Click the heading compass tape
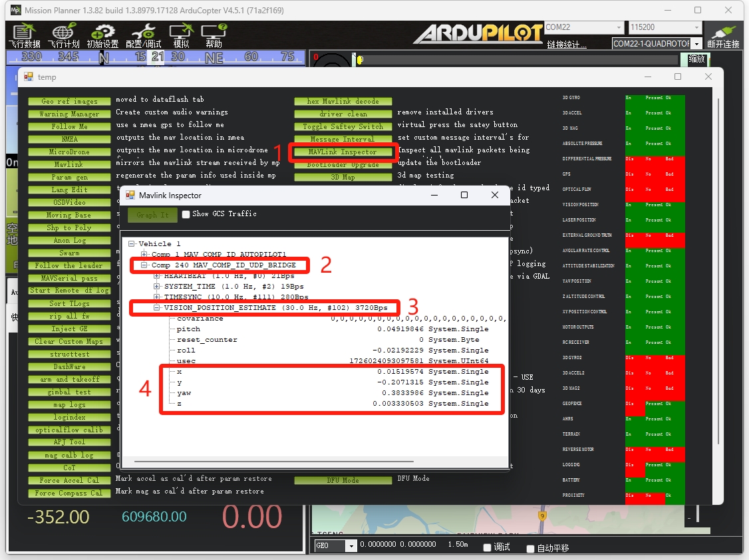Image resolution: width=749 pixels, height=560 pixels. [x=156, y=57]
